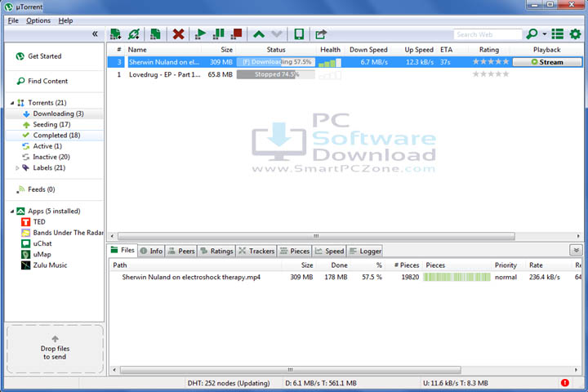The height and width of the screenshot is (392, 588).
Task: Select the Lovedrug - EP torrent row
Action: point(345,74)
